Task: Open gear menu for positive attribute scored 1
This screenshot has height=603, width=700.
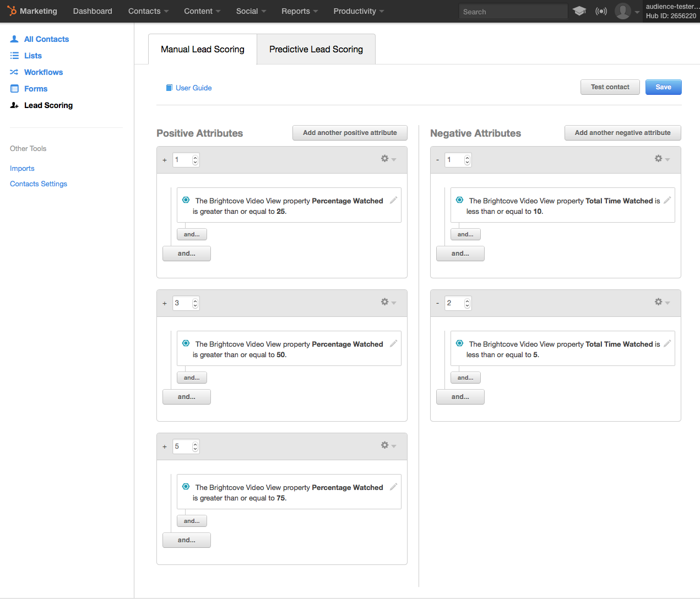Action: point(388,159)
